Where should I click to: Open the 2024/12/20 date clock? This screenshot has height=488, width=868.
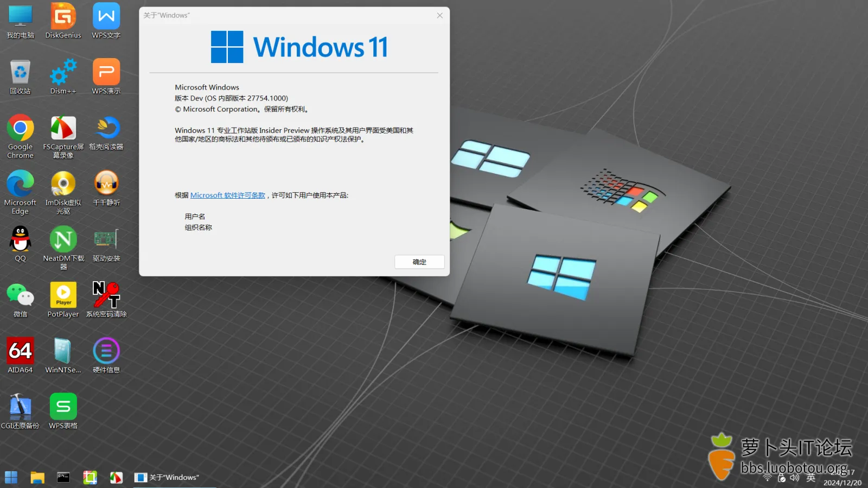(843, 478)
